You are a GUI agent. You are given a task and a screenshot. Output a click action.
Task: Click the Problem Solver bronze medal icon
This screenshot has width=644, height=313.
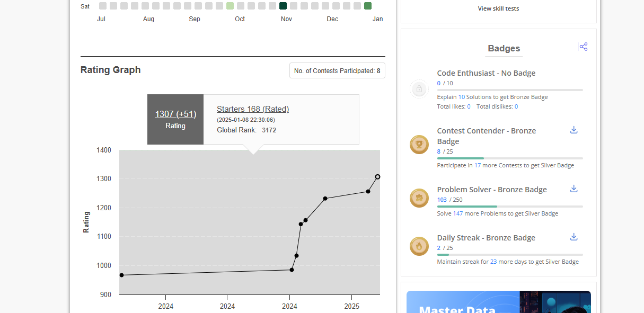pos(419,198)
